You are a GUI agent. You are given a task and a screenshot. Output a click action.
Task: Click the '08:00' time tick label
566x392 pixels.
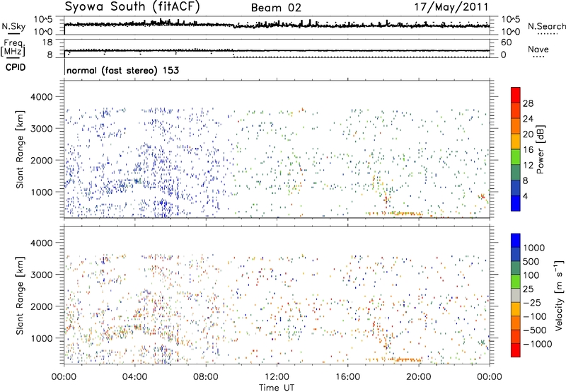click(x=206, y=377)
